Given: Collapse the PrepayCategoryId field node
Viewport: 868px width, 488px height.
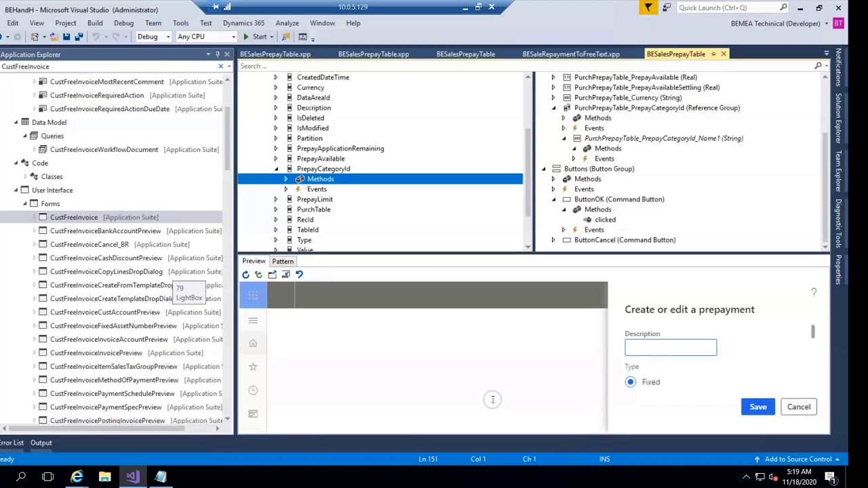Looking at the screenshot, I should (275, 169).
